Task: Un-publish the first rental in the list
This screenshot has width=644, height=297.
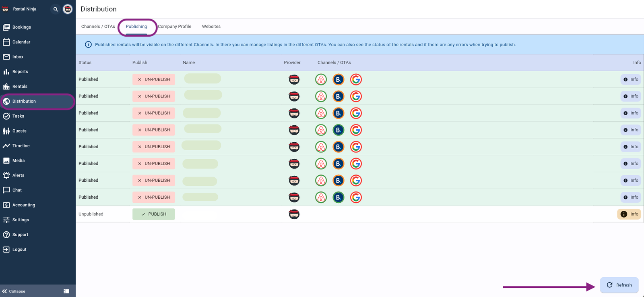Action: (x=154, y=79)
